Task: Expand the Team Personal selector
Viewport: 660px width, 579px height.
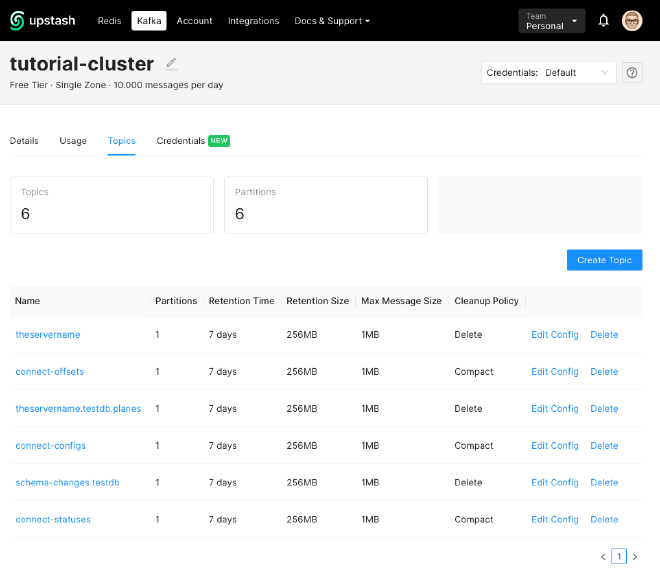Action: pos(552,20)
